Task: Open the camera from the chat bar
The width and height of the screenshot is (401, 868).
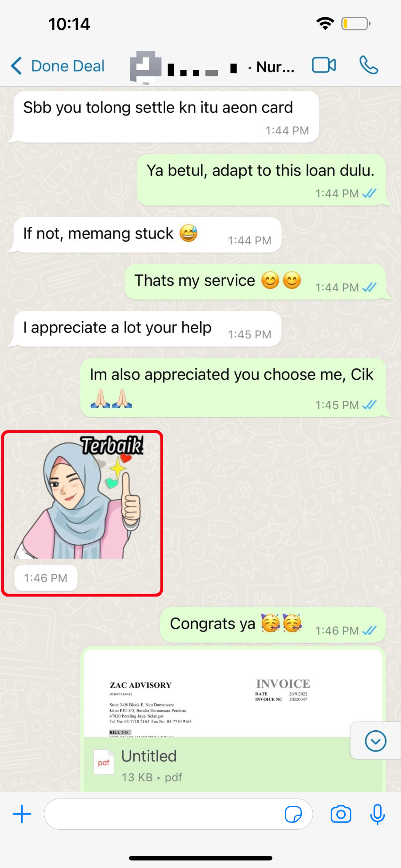Action: click(341, 815)
